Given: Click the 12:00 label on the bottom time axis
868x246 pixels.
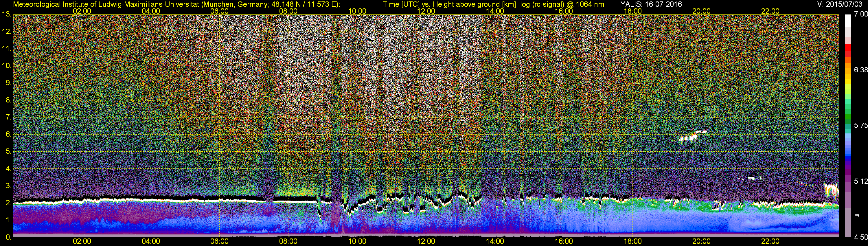Looking at the screenshot, I should click(426, 241).
